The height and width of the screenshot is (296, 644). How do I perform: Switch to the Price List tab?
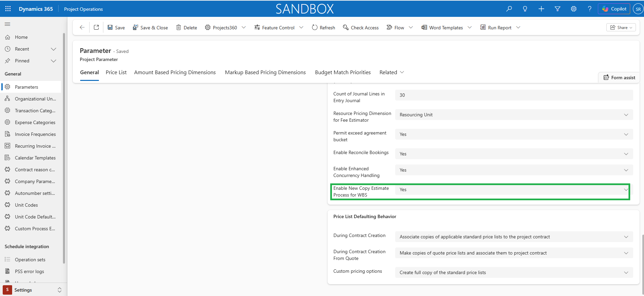coord(116,72)
